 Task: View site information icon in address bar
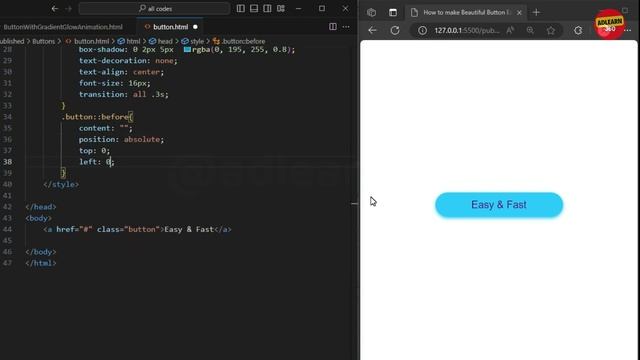click(422, 30)
